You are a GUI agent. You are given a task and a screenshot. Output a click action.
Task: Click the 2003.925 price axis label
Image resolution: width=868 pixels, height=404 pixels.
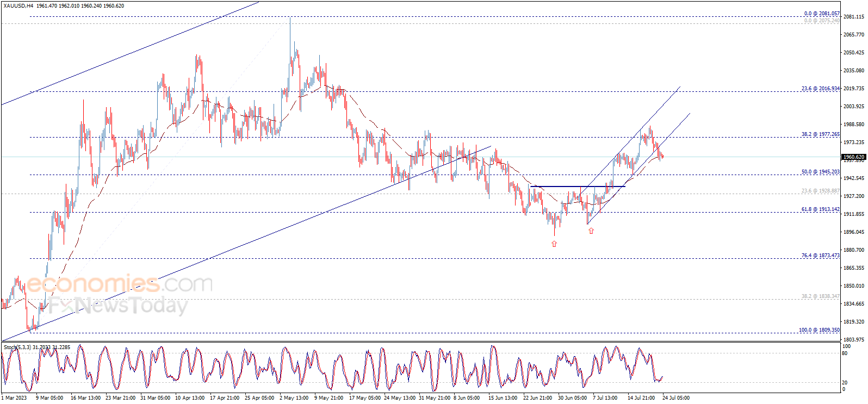click(x=854, y=107)
